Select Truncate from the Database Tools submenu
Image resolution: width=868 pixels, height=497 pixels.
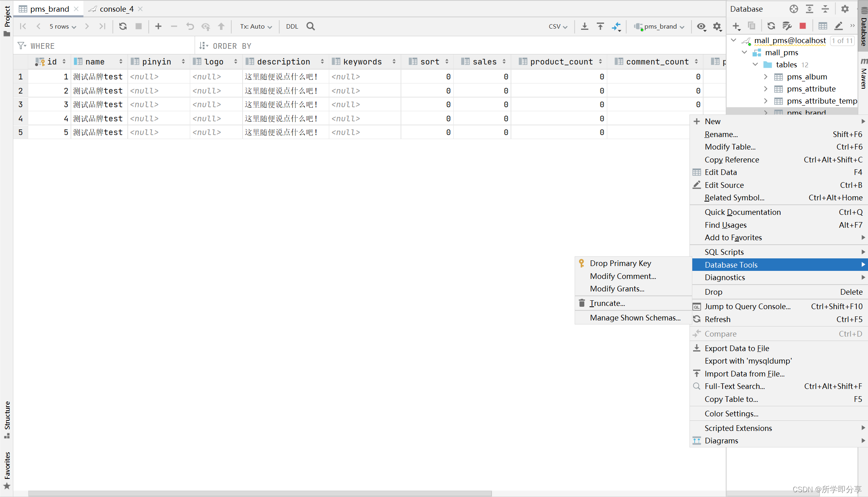pyautogui.click(x=607, y=303)
